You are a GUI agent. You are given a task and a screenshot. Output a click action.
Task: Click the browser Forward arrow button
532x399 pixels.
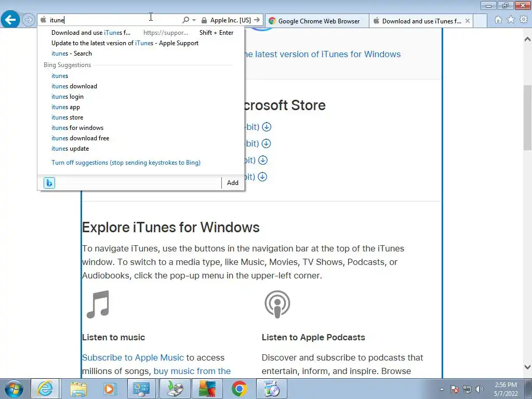pyautogui.click(x=29, y=20)
